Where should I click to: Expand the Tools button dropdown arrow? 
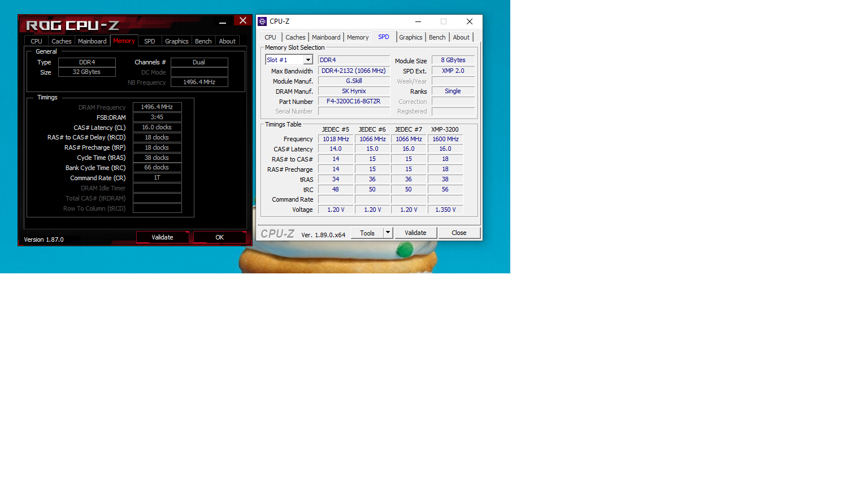[388, 233]
